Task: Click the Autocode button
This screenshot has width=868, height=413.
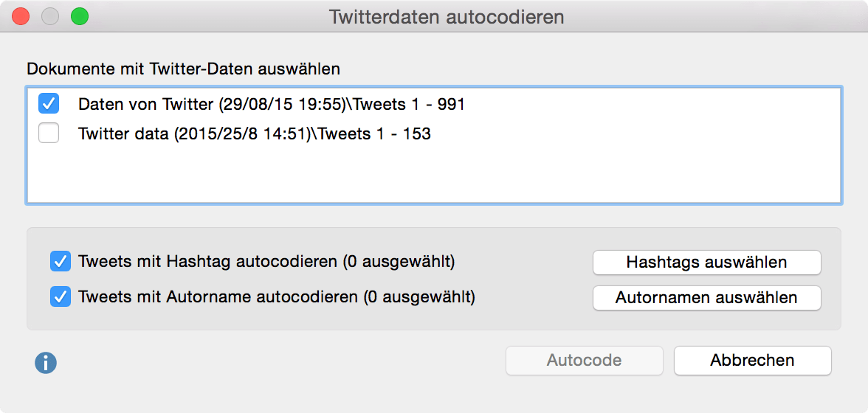Action: [x=584, y=361]
